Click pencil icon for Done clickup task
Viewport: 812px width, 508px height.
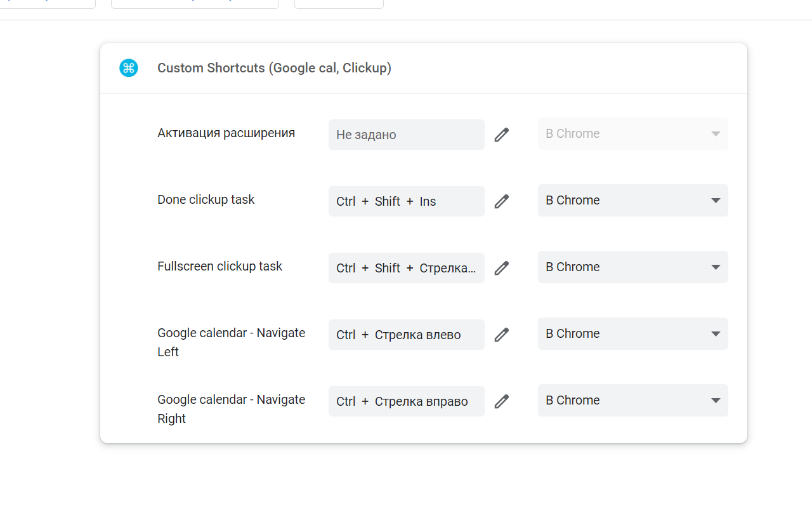pyautogui.click(x=502, y=201)
